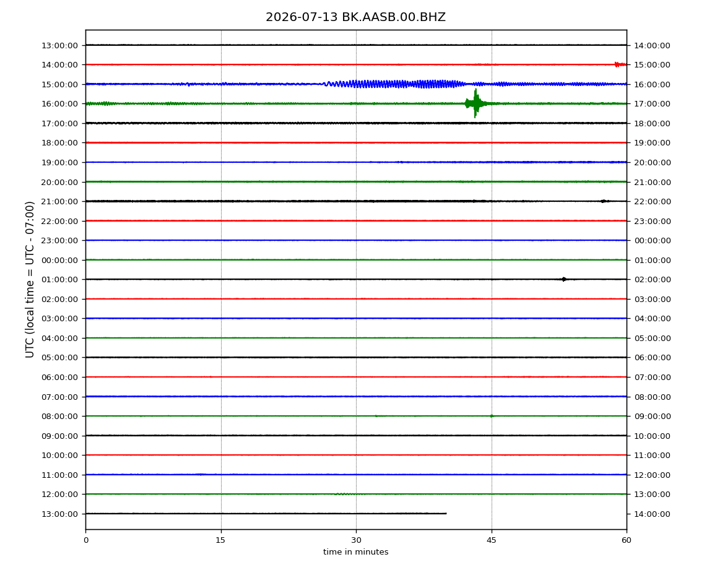Click the plot title 2026-07-13 BK.AASB.00.BHZ
The height and width of the screenshot is (588, 712).
click(x=355, y=17)
